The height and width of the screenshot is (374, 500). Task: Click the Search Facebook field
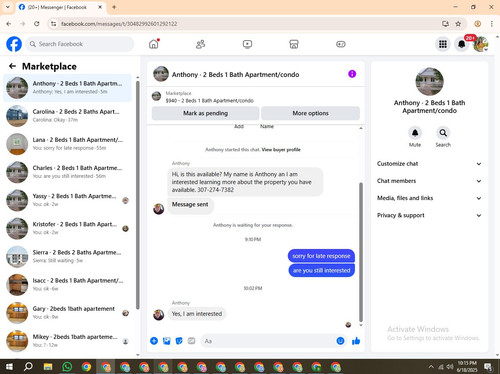pyautogui.click(x=80, y=44)
